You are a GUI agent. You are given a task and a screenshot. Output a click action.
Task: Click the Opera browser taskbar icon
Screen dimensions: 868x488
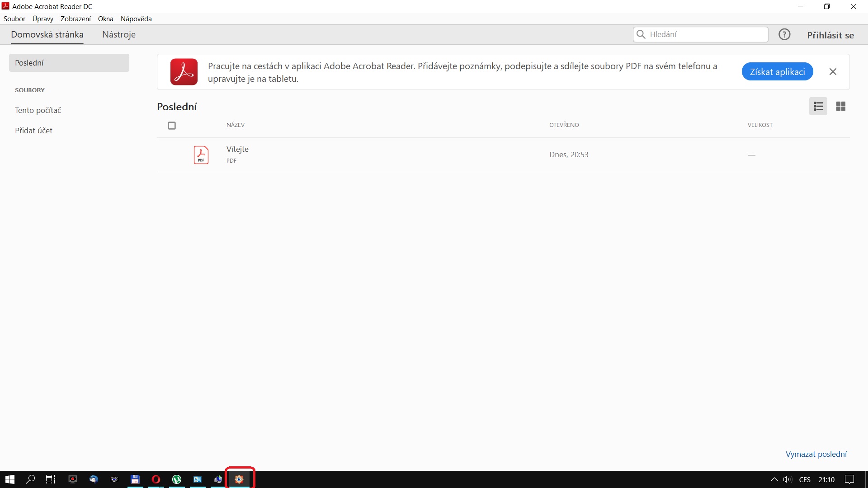156,479
